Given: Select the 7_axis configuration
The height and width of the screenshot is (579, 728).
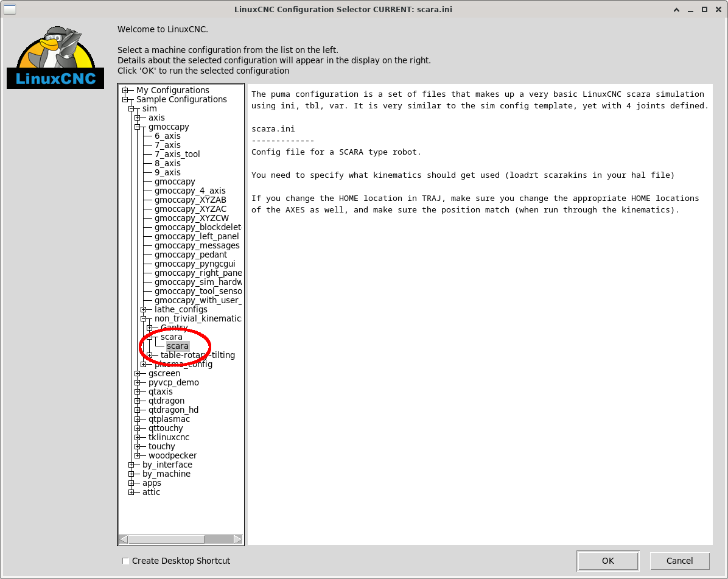Looking at the screenshot, I should pyautogui.click(x=167, y=146).
